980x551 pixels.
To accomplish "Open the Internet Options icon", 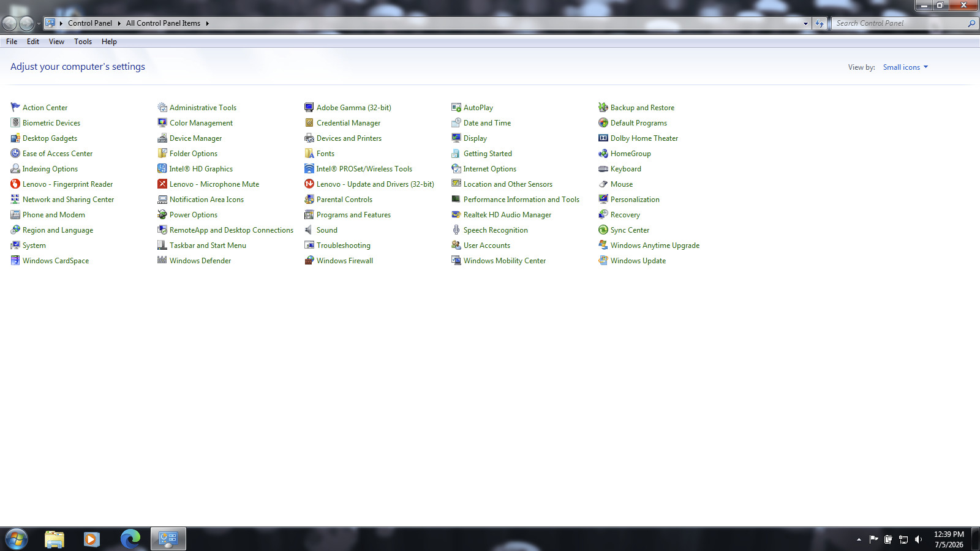I will [456, 168].
